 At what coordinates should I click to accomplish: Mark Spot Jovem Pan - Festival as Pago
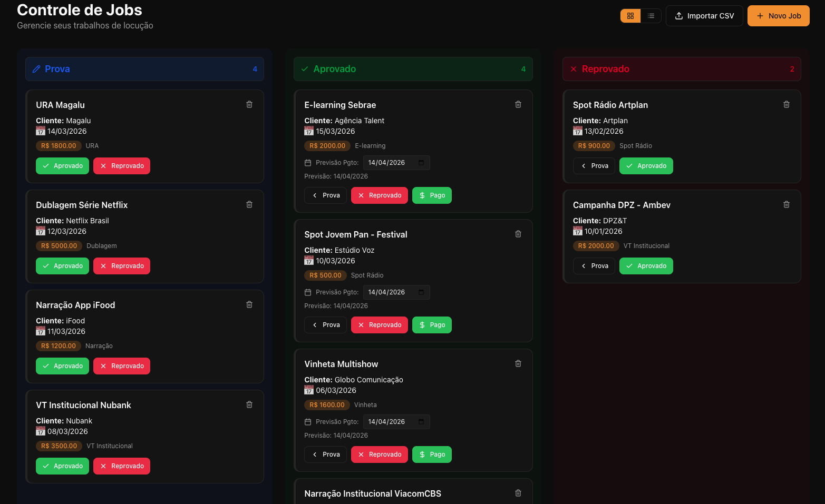pyautogui.click(x=432, y=324)
